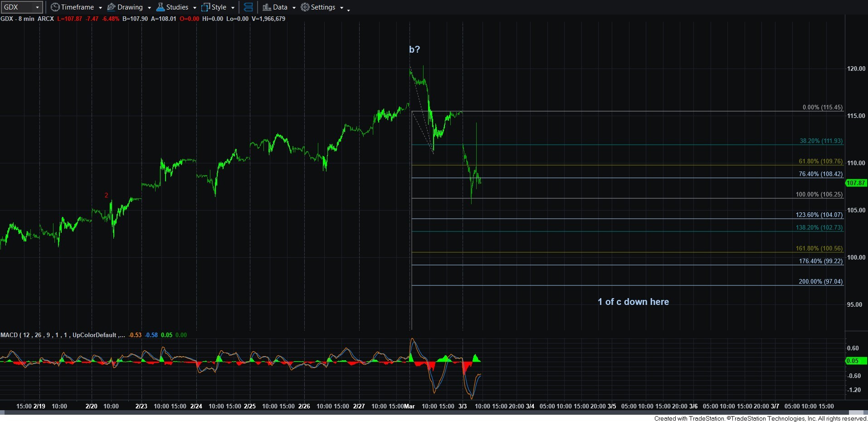The image size is (868, 422).
Task: Click the Style overlapping squares icon
Action: pyautogui.click(x=205, y=7)
